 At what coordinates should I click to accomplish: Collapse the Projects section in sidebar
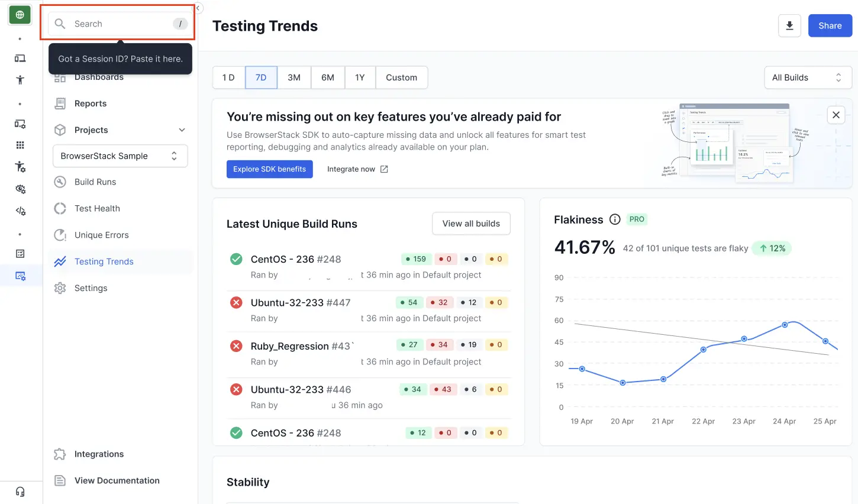182,130
